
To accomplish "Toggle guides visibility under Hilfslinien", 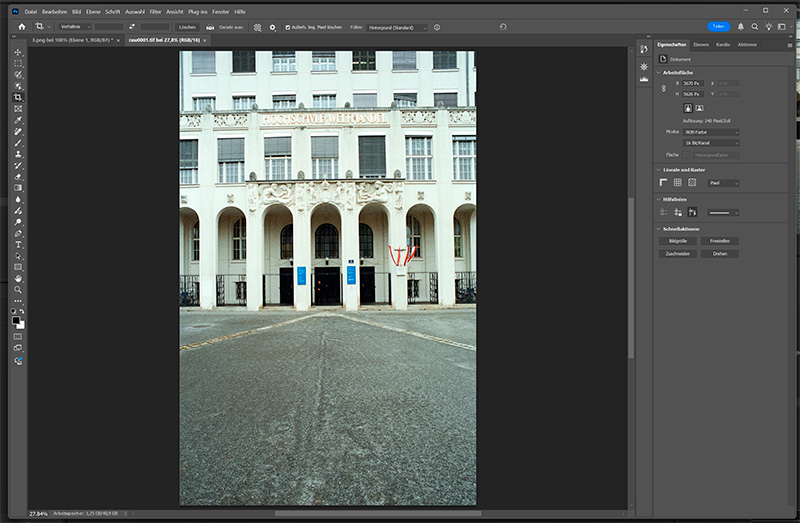I will click(x=663, y=212).
